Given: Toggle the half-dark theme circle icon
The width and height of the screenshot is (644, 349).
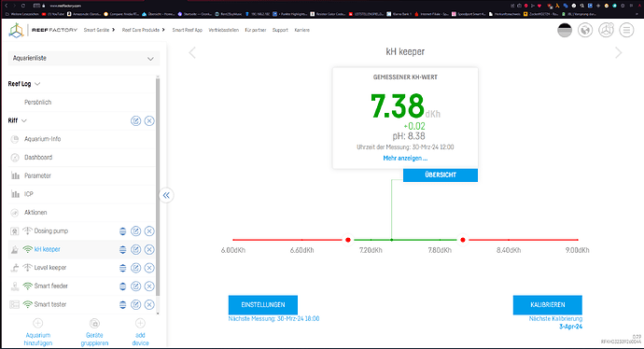Looking at the screenshot, I should click(565, 30).
